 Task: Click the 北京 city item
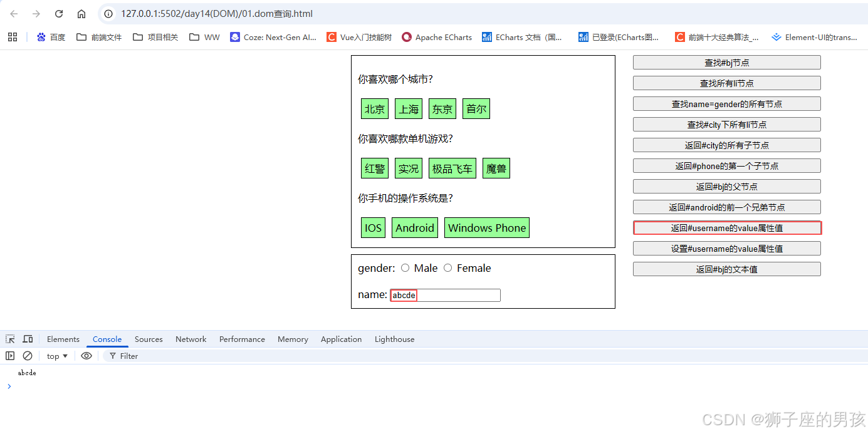coord(375,109)
